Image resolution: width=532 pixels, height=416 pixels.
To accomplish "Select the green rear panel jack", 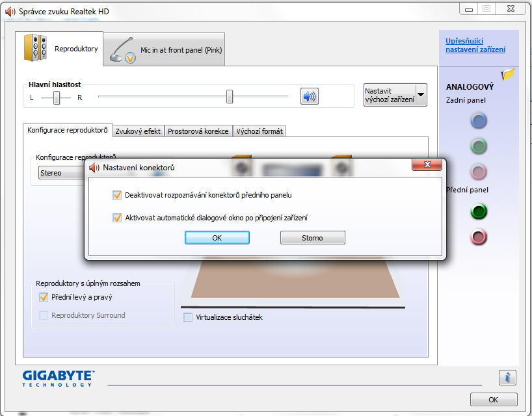I will pos(479,146).
